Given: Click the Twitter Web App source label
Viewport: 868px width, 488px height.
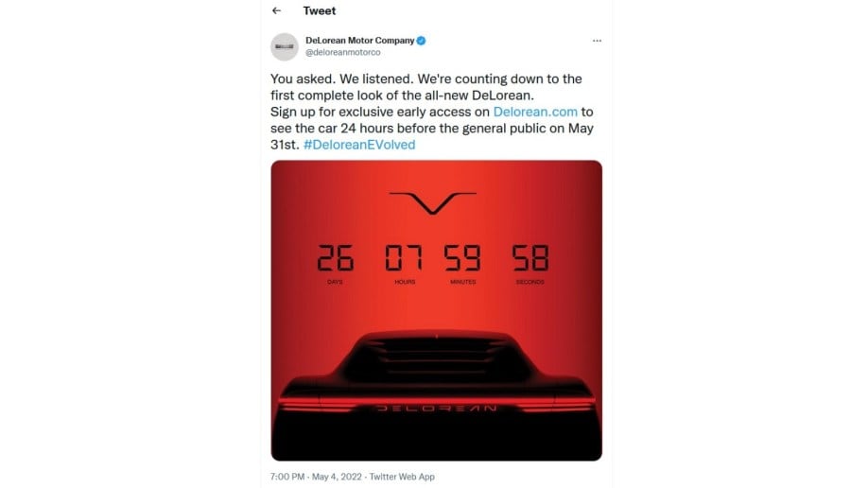Looking at the screenshot, I should 402,477.
